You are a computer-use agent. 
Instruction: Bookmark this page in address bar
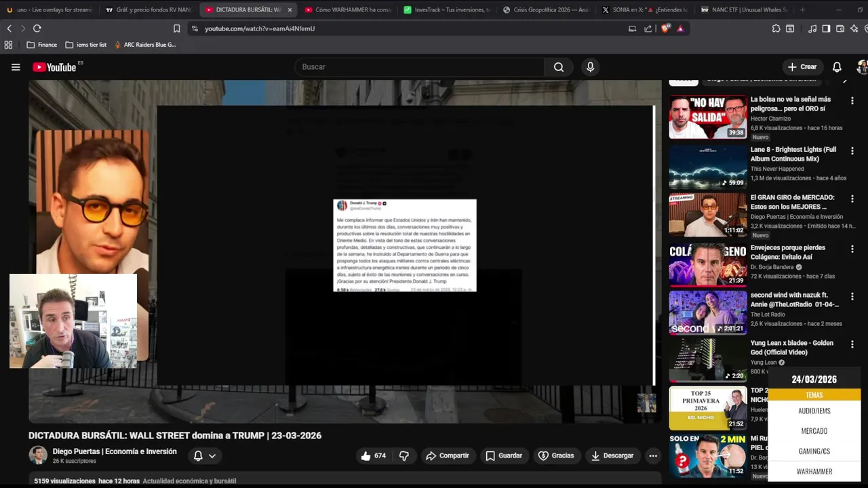click(177, 28)
